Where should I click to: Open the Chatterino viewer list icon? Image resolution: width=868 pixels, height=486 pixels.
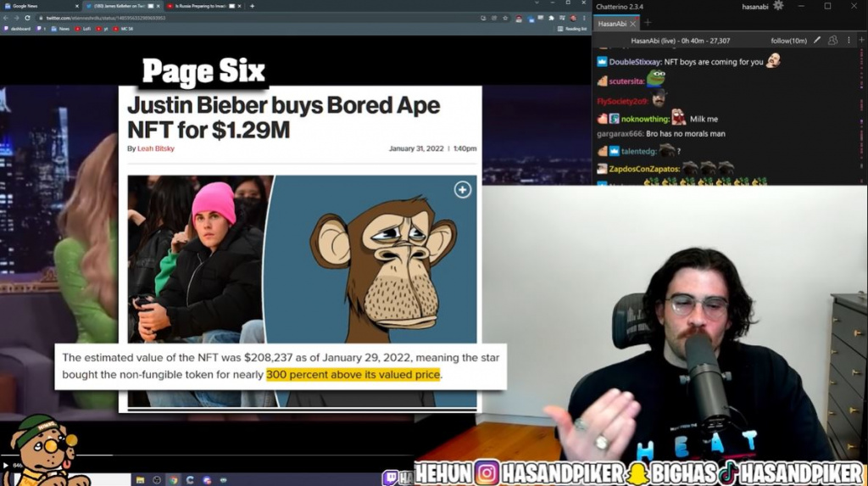(x=832, y=41)
